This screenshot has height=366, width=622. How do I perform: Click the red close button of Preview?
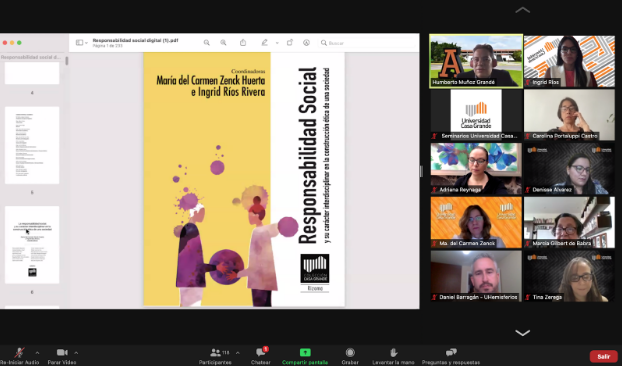coord(5,43)
